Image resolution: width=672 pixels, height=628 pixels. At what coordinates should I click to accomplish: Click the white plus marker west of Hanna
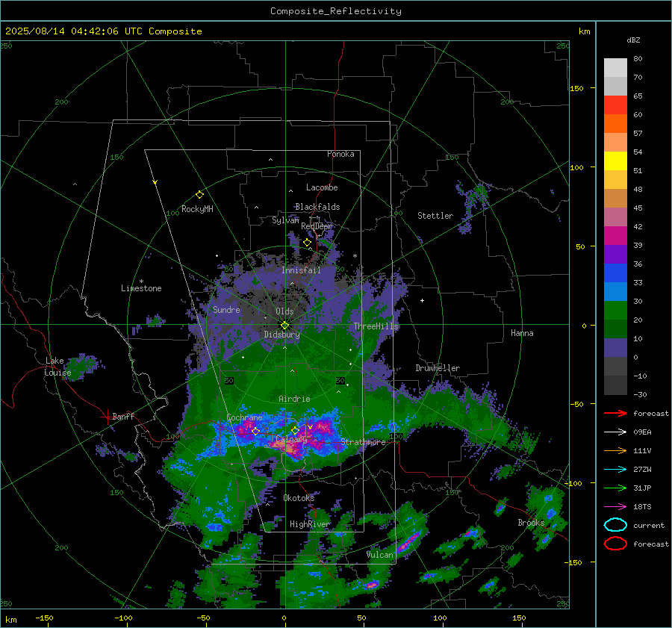pos(422,300)
